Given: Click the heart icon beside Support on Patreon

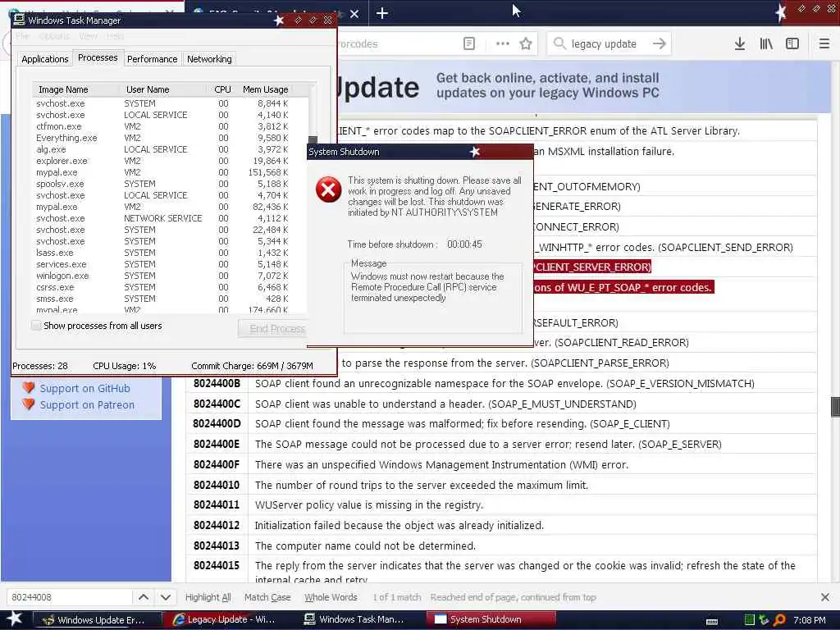Looking at the screenshot, I should coord(29,404).
